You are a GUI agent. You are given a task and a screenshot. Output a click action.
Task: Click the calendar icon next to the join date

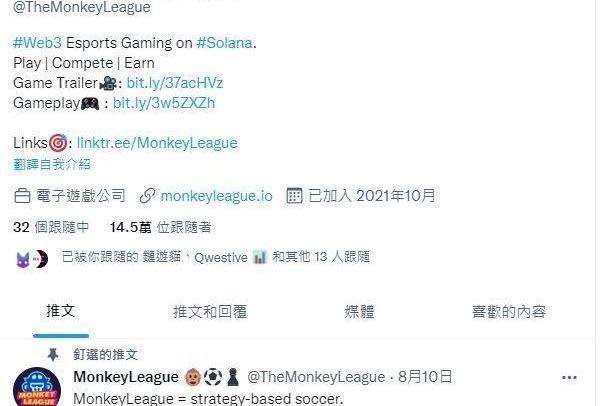[x=294, y=196]
